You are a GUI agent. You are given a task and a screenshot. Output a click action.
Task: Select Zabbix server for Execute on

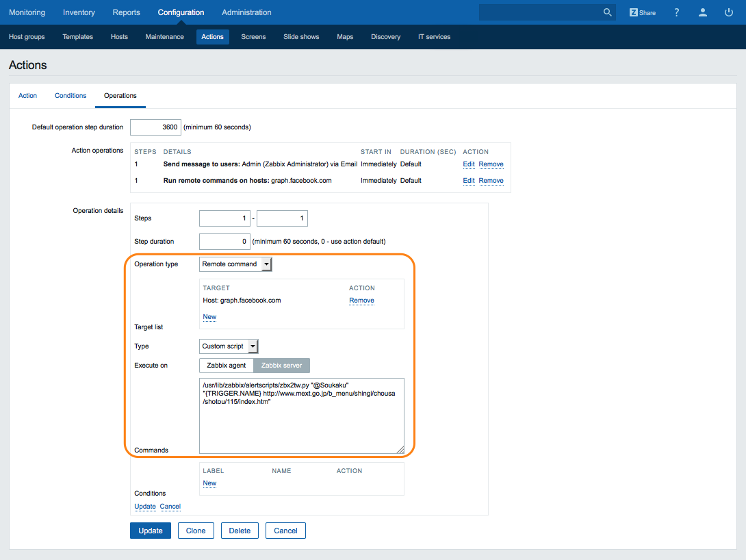282,366
